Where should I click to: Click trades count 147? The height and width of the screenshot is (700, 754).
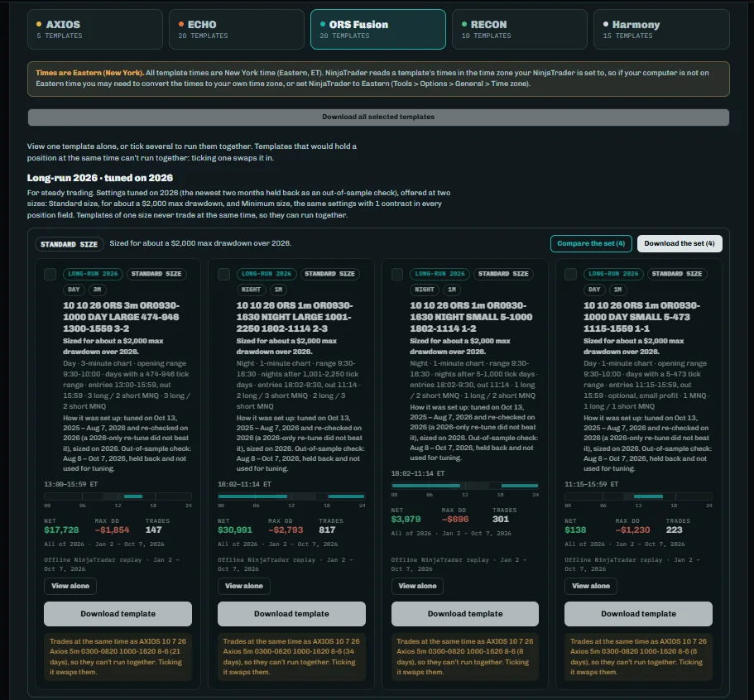point(153,530)
